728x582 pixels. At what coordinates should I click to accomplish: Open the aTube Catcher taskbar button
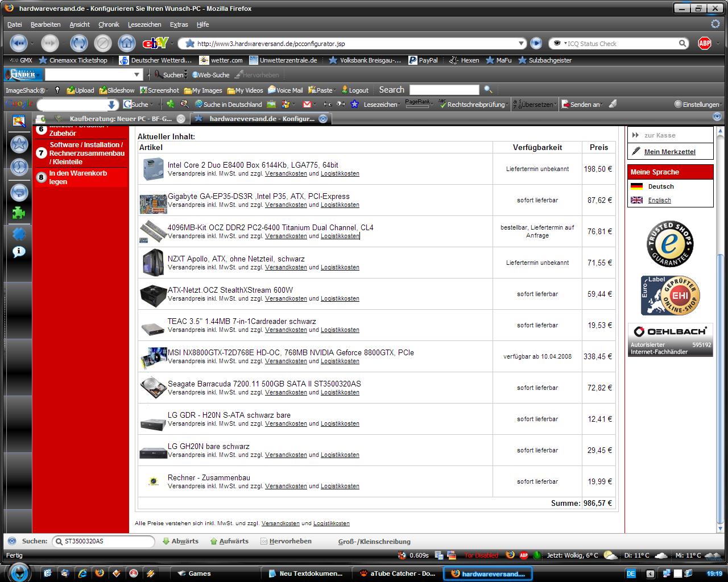398,573
